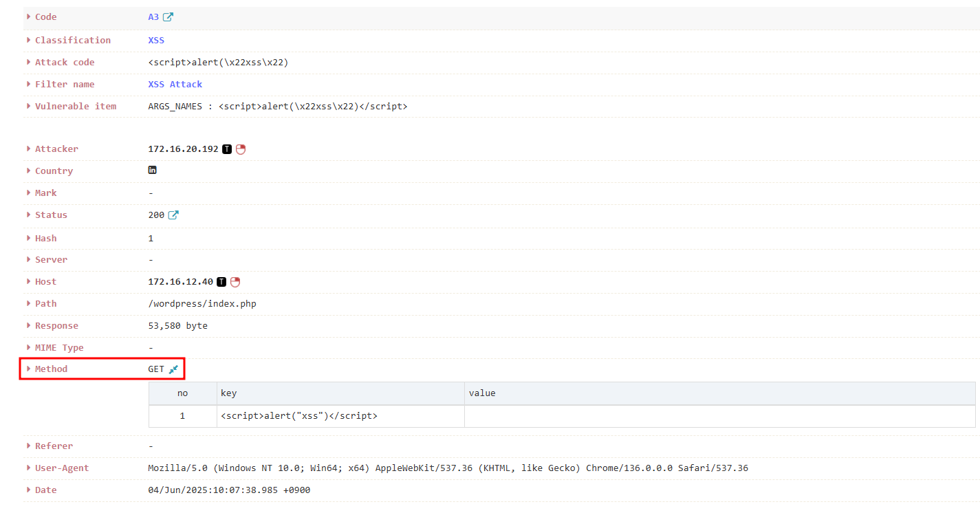
Task: Open the XSS classification link
Action: 156,41
